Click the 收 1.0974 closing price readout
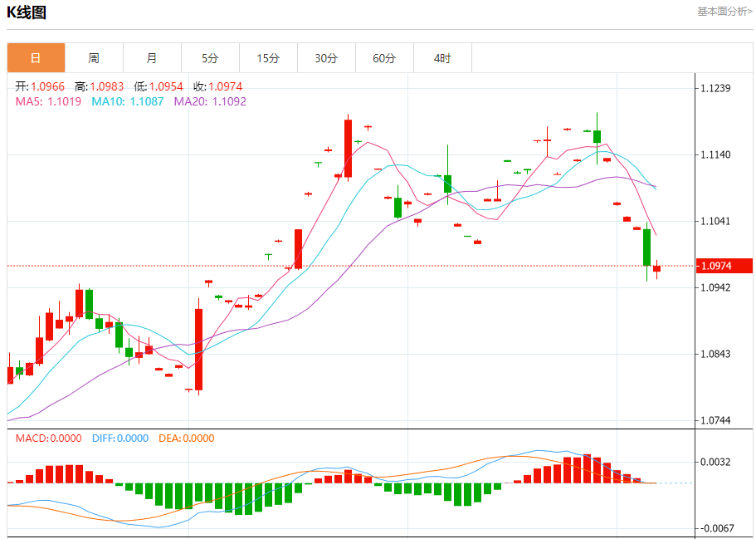 pyautogui.click(x=218, y=86)
